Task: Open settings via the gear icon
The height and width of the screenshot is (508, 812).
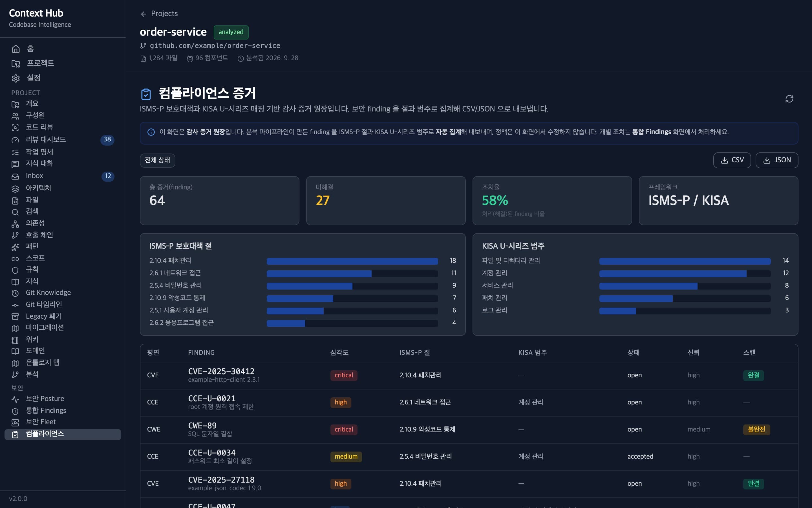Action: 16,78
